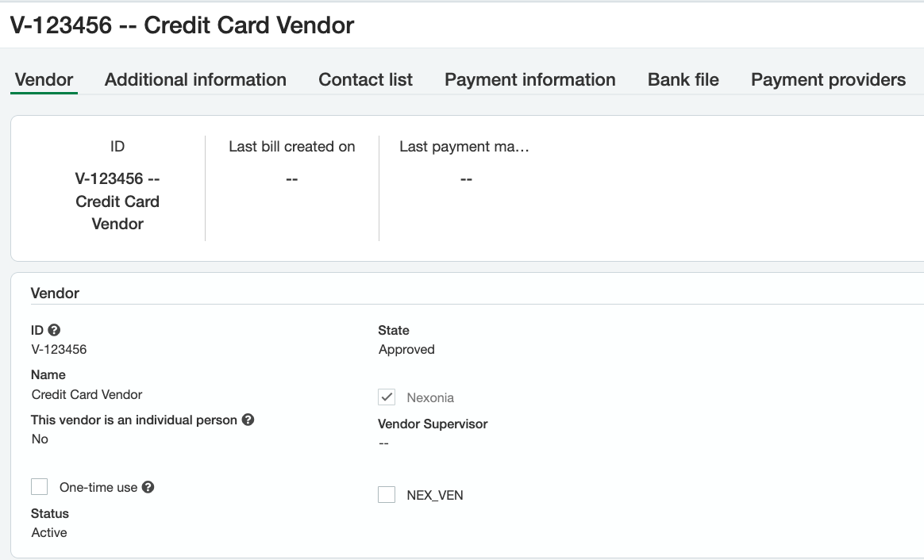The image size is (924, 560).
Task: Click the Approved state value
Action: (x=406, y=350)
